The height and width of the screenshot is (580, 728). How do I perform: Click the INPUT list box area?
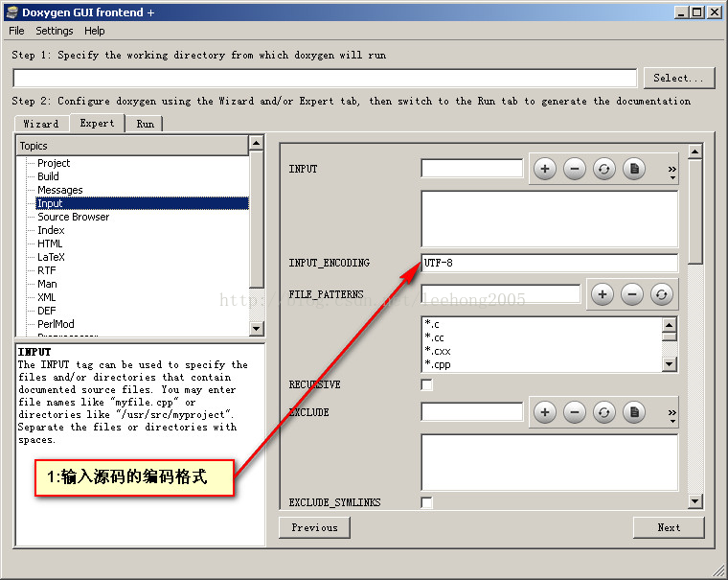click(549, 219)
